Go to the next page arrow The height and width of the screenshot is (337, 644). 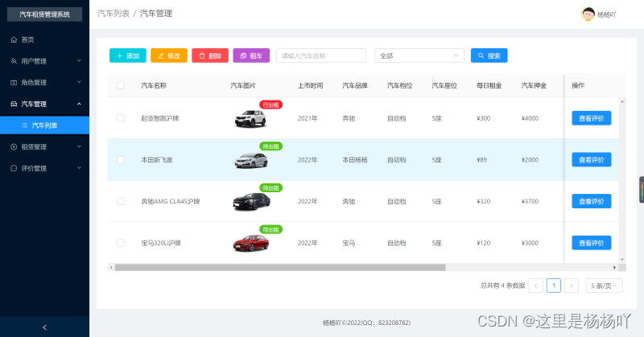[x=572, y=286]
